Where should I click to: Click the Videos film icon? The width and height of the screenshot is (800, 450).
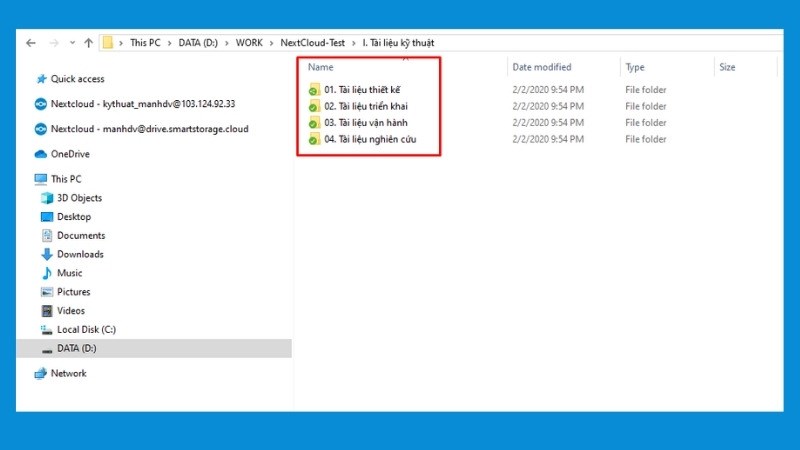pos(47,311)
